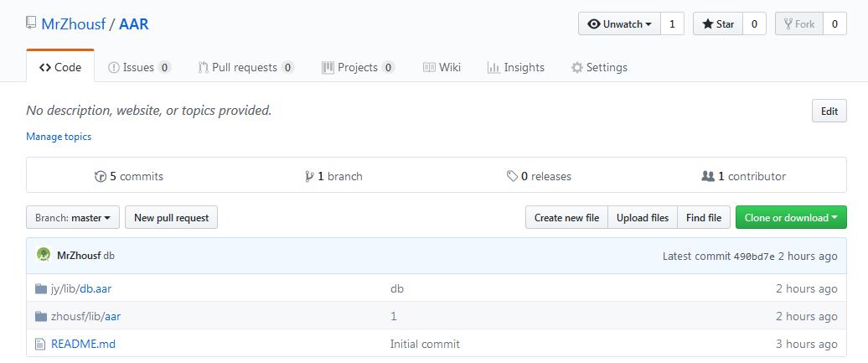The image size is (868, 363).
Task: Click the Upload files button
Action: [x=643, y=218]
